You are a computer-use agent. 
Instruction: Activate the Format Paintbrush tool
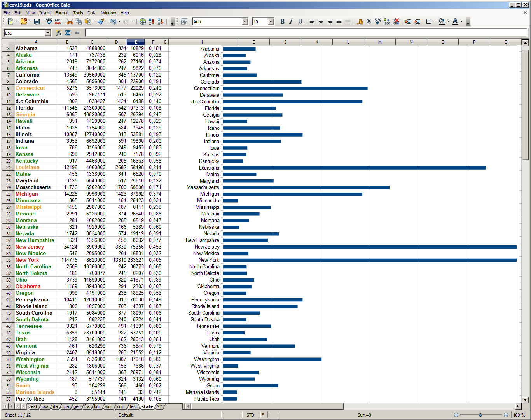pyautogui.click(x=101, y=21)
